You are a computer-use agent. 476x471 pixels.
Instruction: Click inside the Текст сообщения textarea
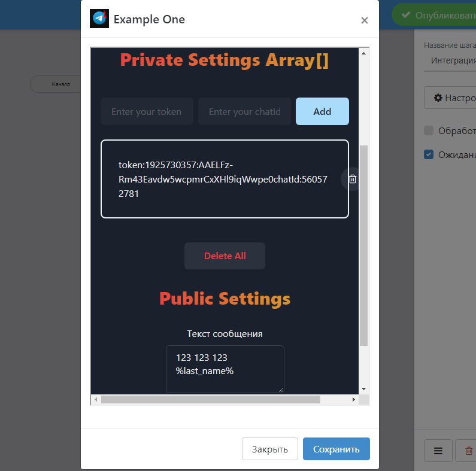click(x=225, y=369)
